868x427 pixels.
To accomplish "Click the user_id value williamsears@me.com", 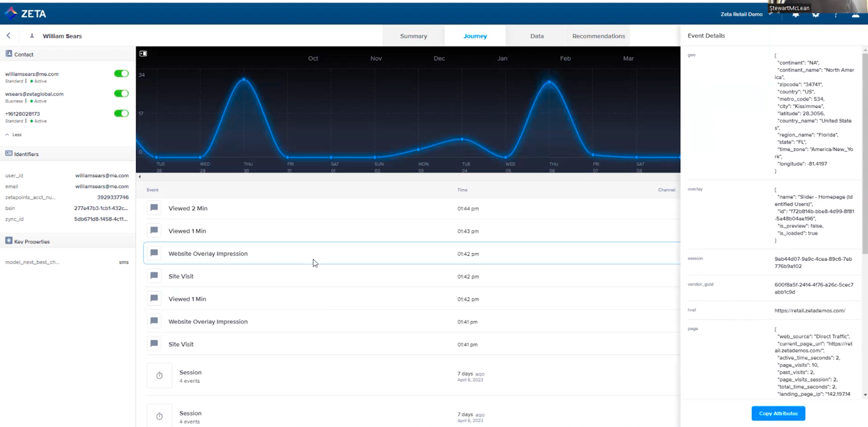I will click(x=102, y=176).
